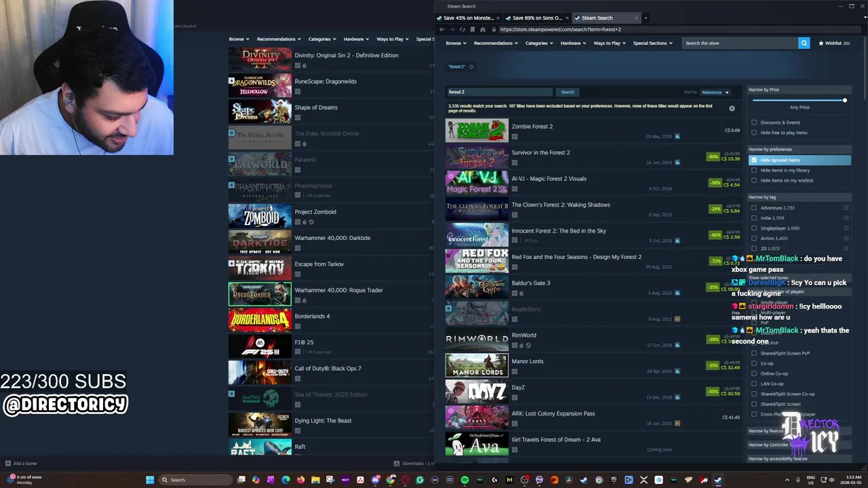Viewport: 868px width, 488px height.
Task: Open the Zombie Forest 2 thumbnail
Action: click(x=477, y=131)
